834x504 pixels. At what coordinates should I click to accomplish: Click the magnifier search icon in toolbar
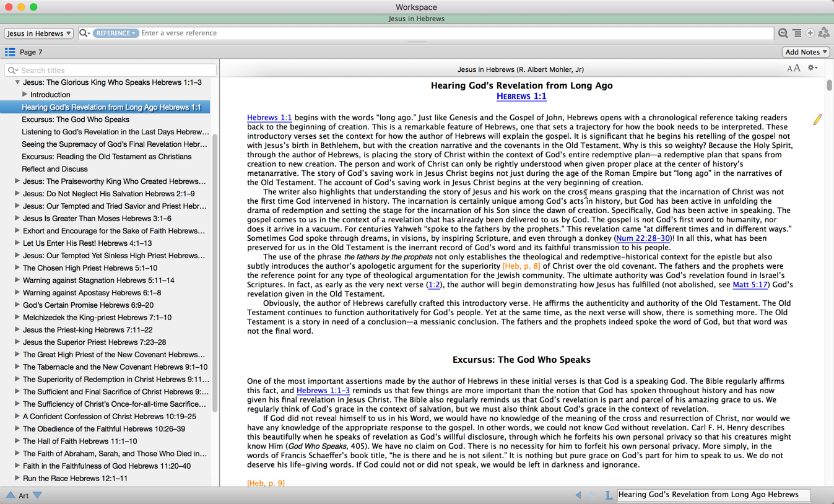point(783,33)
